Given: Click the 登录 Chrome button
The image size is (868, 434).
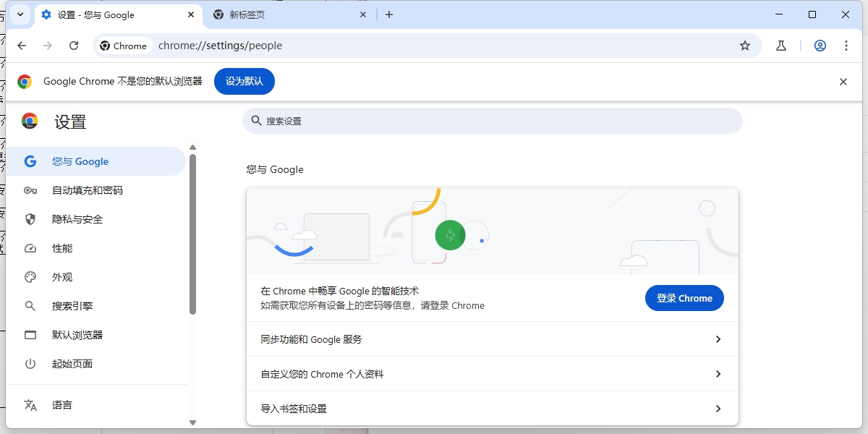Looking at the screenshot, I should point(684,297).
